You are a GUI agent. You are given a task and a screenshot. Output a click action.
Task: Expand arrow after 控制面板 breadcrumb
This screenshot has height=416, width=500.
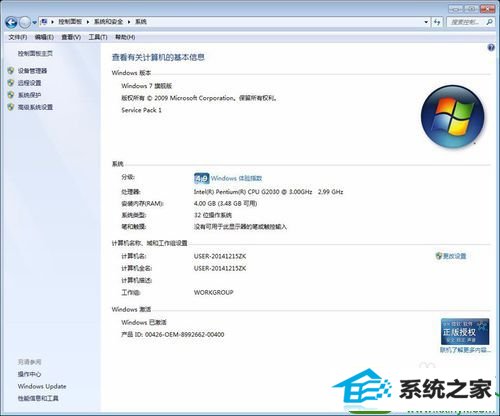[x=88, y=22]
